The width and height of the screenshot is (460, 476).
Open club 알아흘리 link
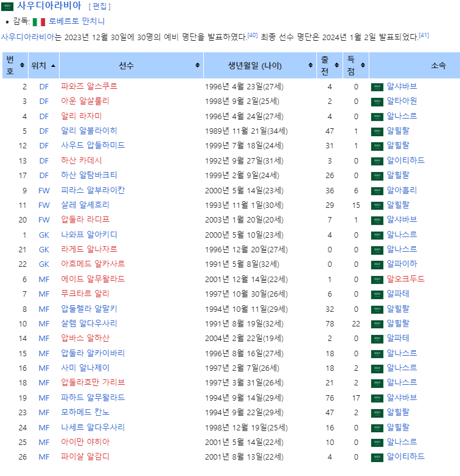coord(402,190)
